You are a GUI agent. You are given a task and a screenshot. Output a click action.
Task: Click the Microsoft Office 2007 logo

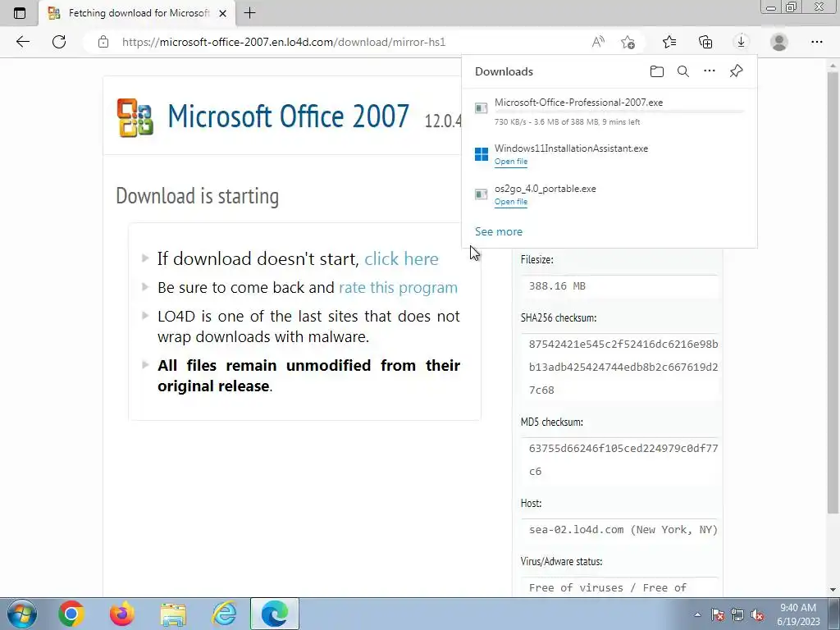135,117
